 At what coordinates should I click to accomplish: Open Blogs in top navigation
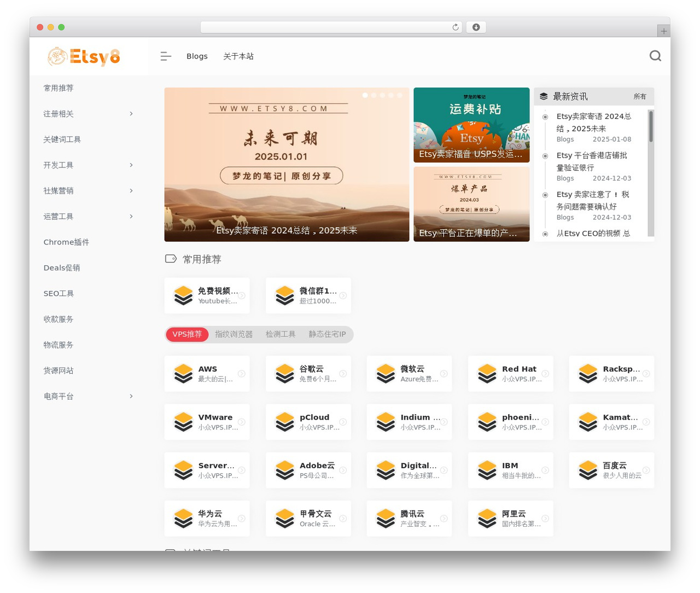coord(197,56)
